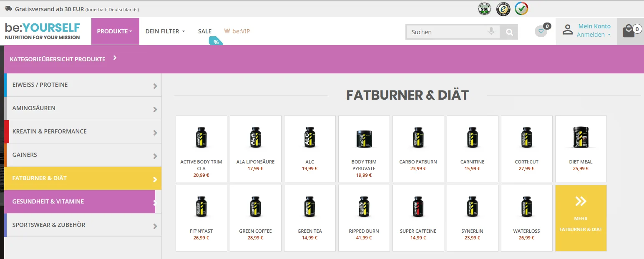The width and height of the screenshot is (644, 259).
Task: Click the SSL security badge
Action: (x=485, y=9)
